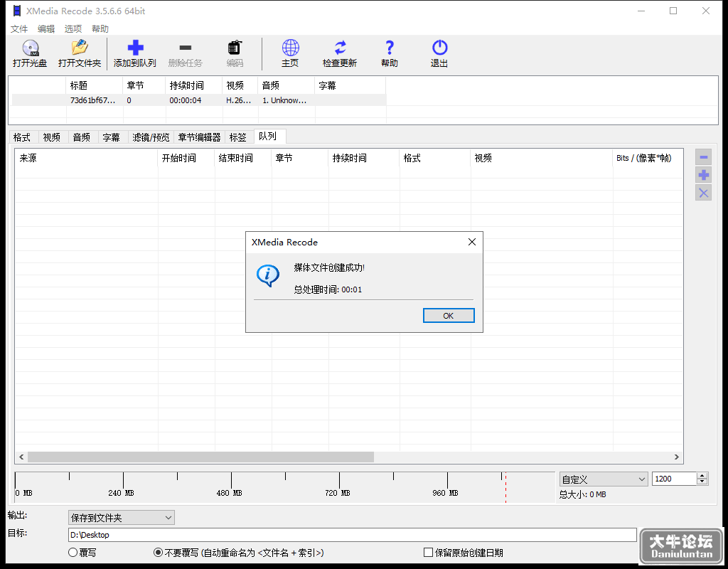The height and width of the screenshot is (569, 728).
Task: Open the 选项 menu
Action: pyautogui.click(x=73, y=28)
